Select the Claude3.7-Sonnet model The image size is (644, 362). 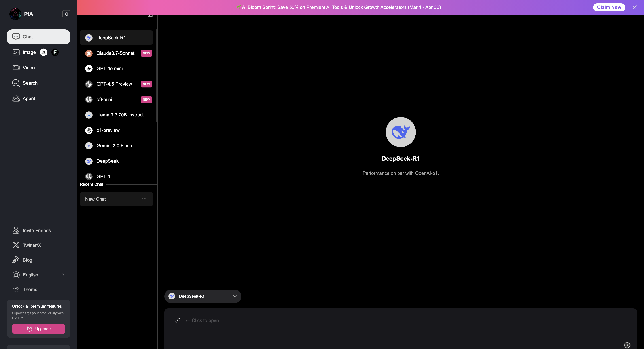pyautogui.click(x=116, y=53)
